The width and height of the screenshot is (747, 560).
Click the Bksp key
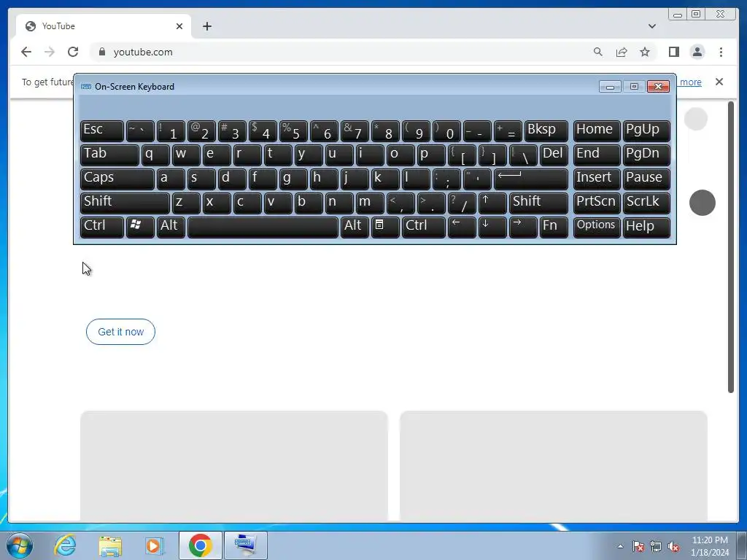(x=546, y=131)
